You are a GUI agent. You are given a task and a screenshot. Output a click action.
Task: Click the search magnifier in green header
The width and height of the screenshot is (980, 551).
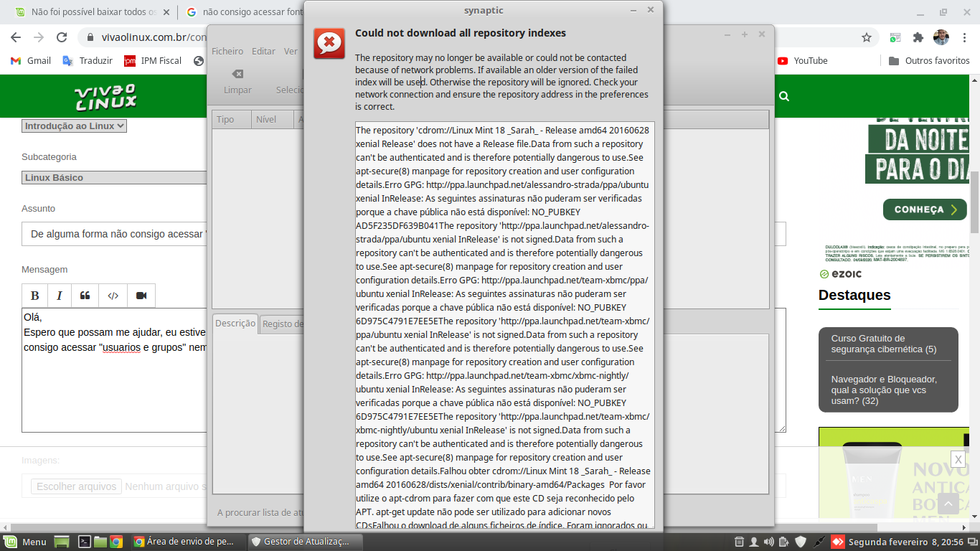point(784,96)
